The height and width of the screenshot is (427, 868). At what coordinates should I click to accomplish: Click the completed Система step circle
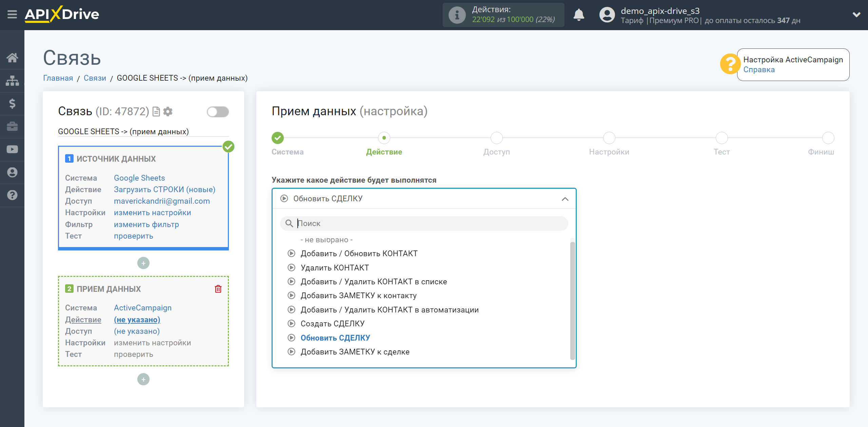pyautogui.click(x=278, y=138)
